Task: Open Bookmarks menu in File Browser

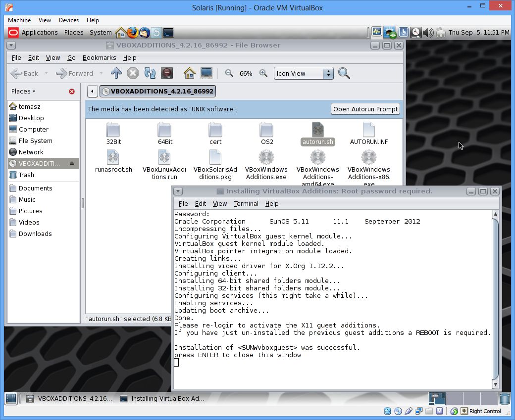Action: point(99,58)
